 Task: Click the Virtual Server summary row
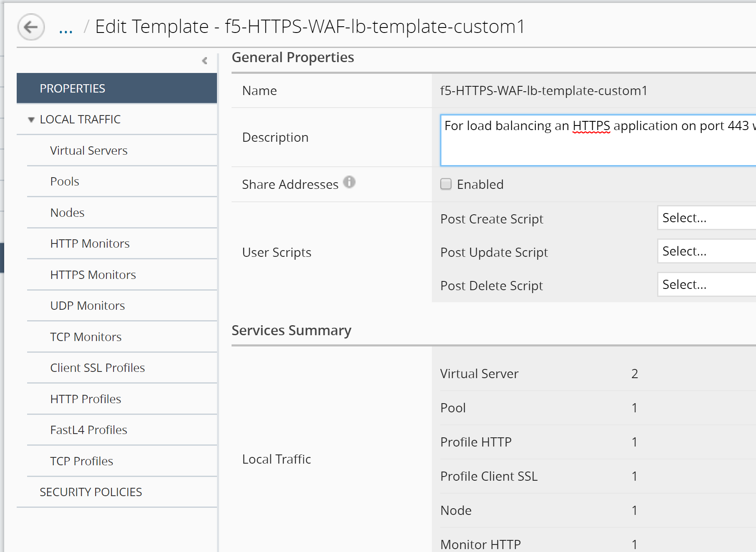598,374
